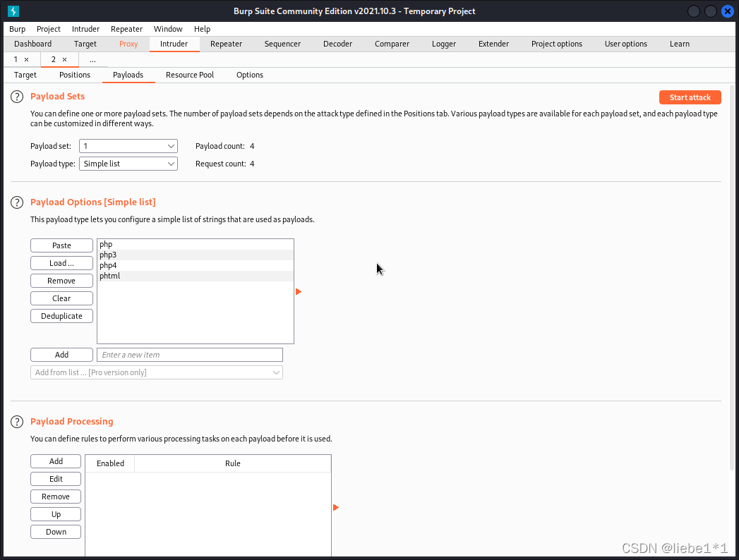Screen dimensions: 739x560
Task: Select php payload in list
Action: (195, 245)
